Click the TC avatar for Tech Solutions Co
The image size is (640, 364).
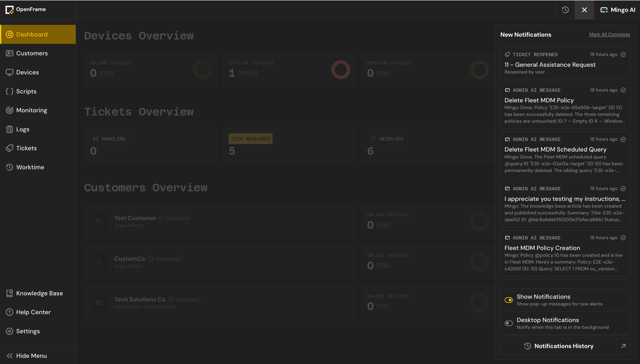tap(99, 303)
